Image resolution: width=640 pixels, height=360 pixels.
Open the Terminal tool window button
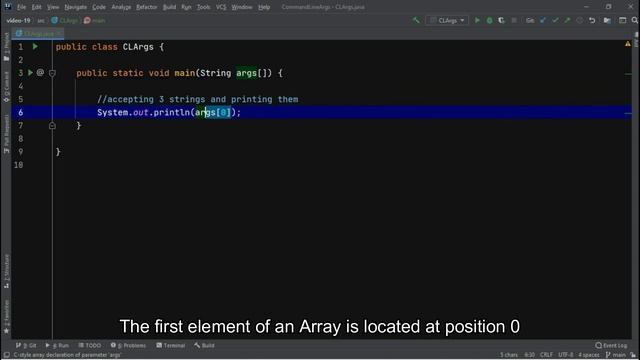pos(171,345)
